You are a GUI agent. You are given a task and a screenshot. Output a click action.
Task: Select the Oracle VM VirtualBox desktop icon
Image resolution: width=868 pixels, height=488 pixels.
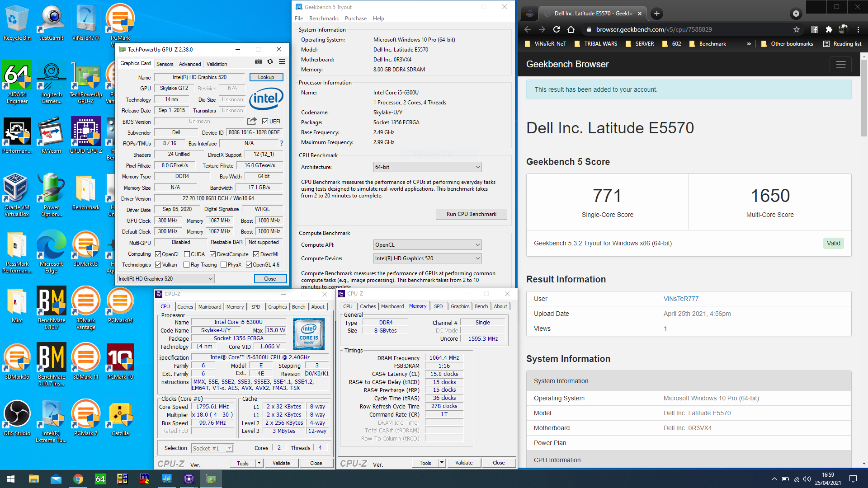(17, 195)
